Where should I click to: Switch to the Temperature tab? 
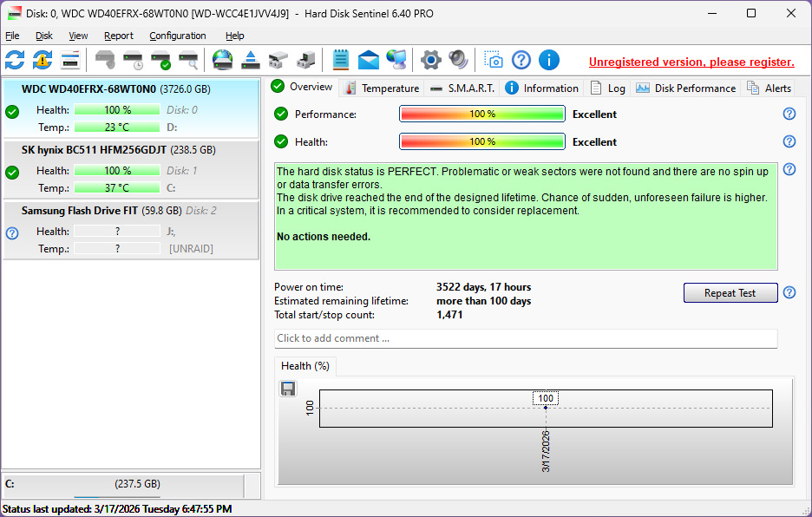click(383, 88)
